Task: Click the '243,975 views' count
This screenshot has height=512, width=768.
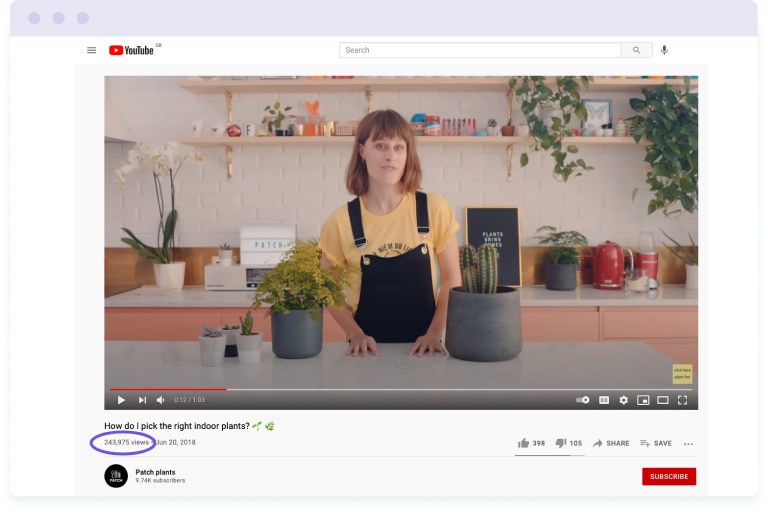Action: (126, 442)
